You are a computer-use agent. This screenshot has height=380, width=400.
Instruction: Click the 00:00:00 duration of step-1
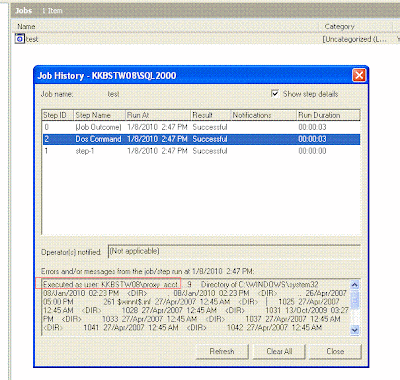(312, 151)
